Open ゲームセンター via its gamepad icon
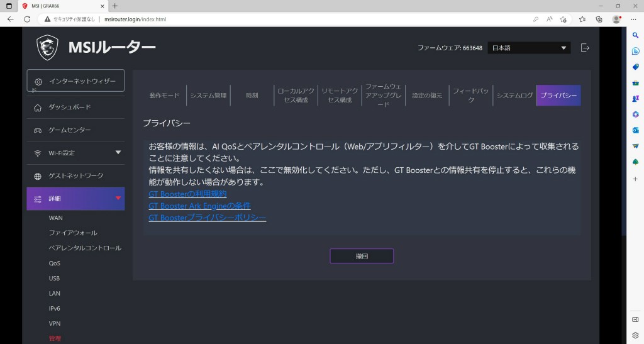The width and height of the screenshot is (644, 344). [x=38, y=130]
